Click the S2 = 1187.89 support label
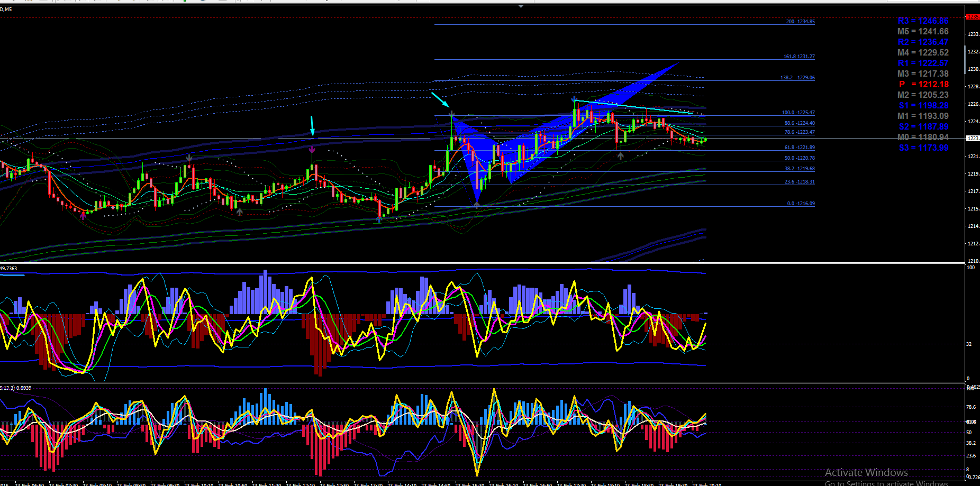This screenshot has height=486, width=980. click(923, 127)
